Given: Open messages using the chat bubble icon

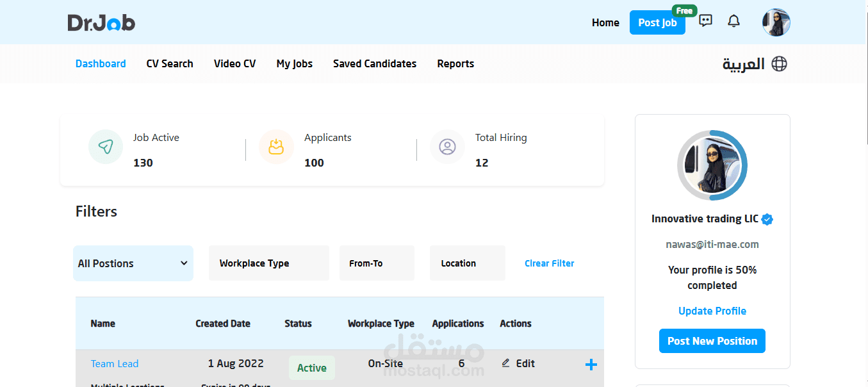Looking at the screenshot, I should click(x=705, y=21).
